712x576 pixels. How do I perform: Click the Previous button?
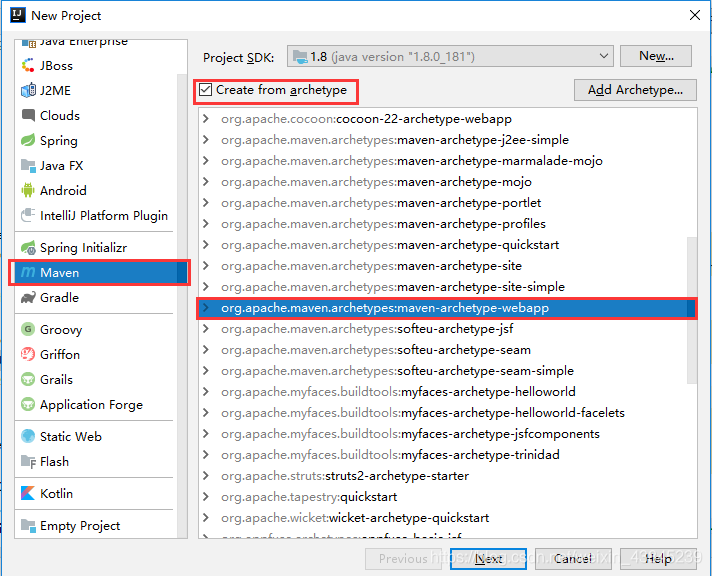pyautogui.click(x=403, y=558)
